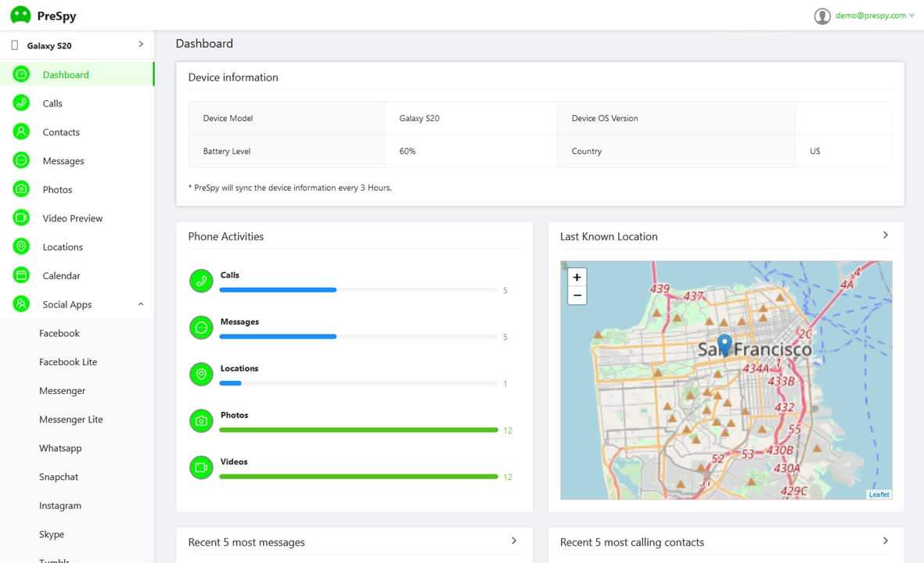This screenshot has width=924, height=563.
Task: Click the Video Preview icon in sidebar
Action: pos(21,218)
